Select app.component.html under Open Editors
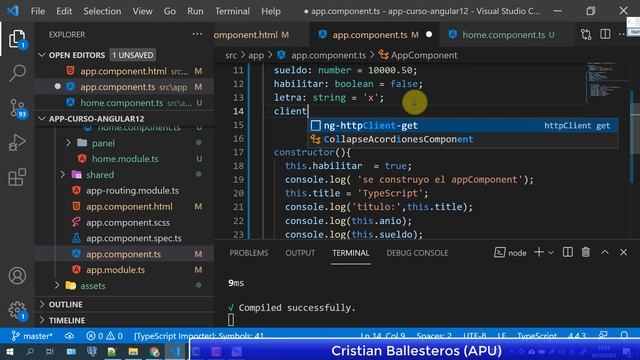The height and width of the screenshot is (360, 640). coord(123,71)
